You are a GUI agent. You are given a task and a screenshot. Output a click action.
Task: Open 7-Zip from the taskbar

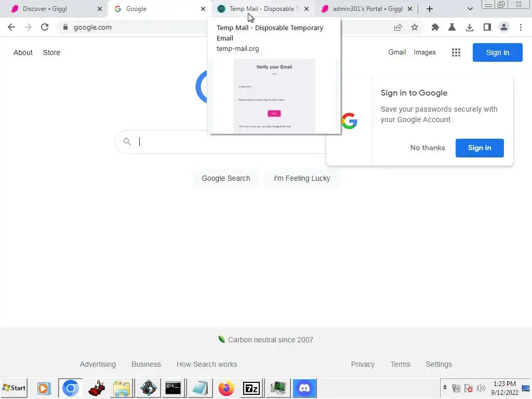pyautogui.click(x=251, y=388)
